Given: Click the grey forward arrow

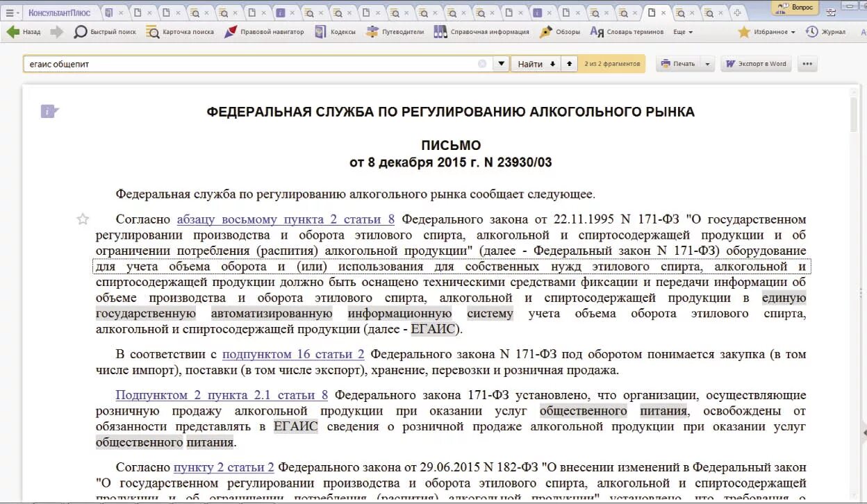Looking at the screenshot, I should tap(57, 32).
